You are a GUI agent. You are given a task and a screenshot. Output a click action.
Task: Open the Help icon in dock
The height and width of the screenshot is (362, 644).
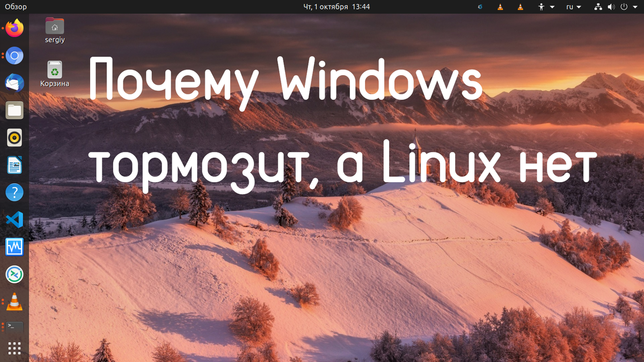pyautogui.click(x=14, y=193)
